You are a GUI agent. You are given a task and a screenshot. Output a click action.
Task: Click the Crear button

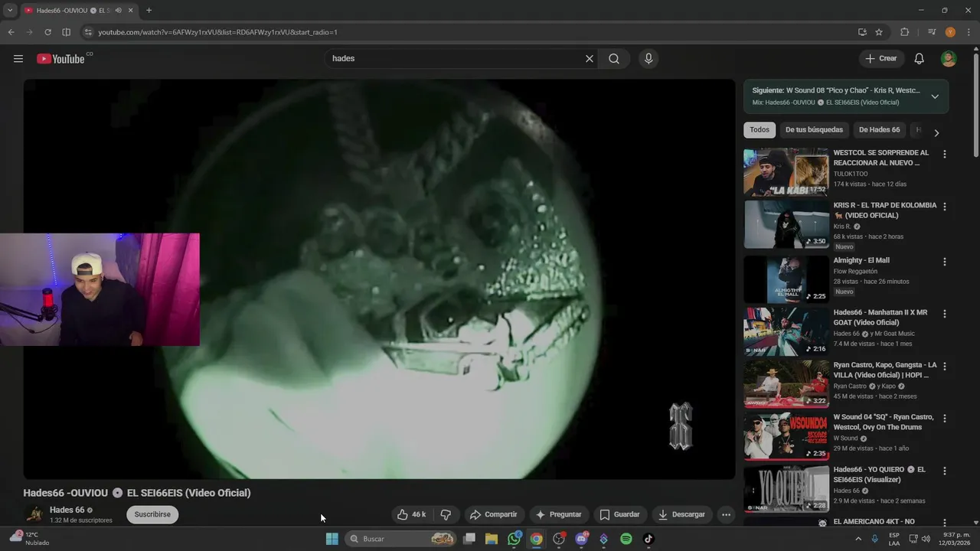click(x=880, y=59)
